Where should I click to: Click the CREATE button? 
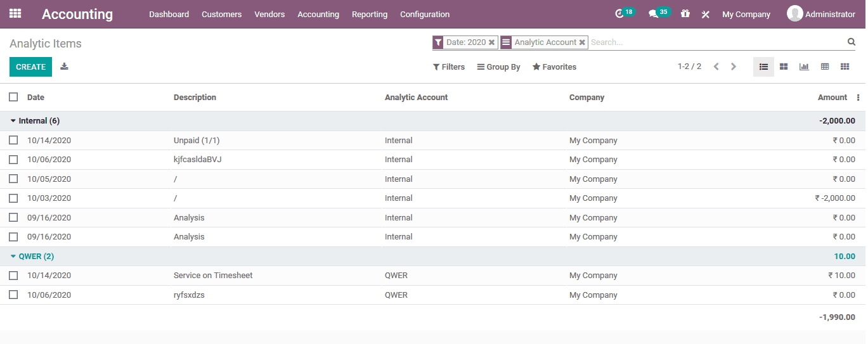(x=30, y=67)
